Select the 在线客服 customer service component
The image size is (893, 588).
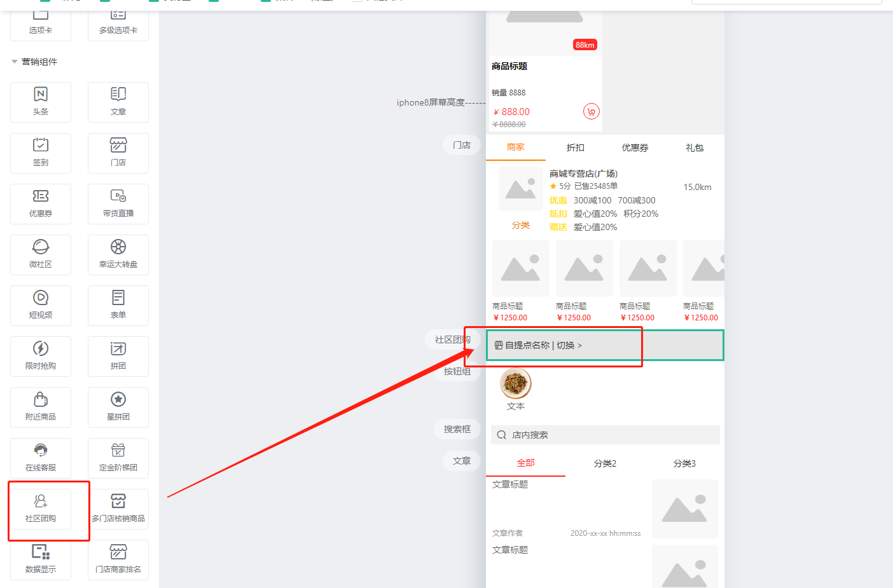41,458
